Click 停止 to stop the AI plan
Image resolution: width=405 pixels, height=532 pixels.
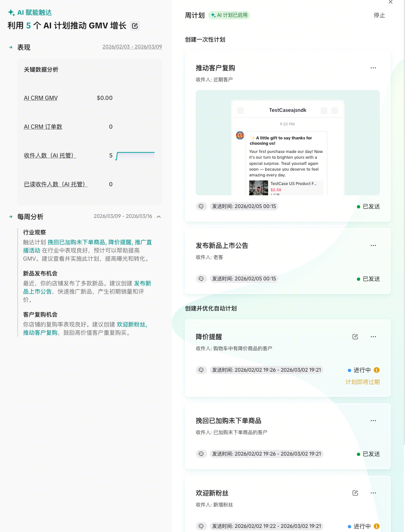point(379,16)
